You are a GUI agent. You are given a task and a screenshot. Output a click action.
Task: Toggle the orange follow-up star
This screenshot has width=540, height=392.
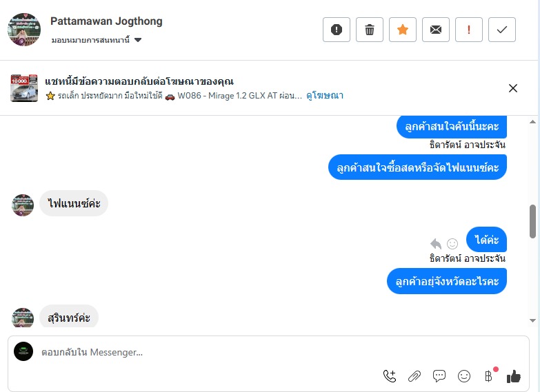click(x=403, y=30)
